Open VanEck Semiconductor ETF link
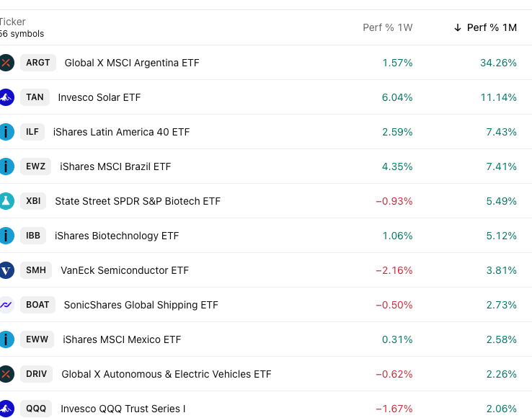Screen dimensions: 532x418 (x=124, y=270)
